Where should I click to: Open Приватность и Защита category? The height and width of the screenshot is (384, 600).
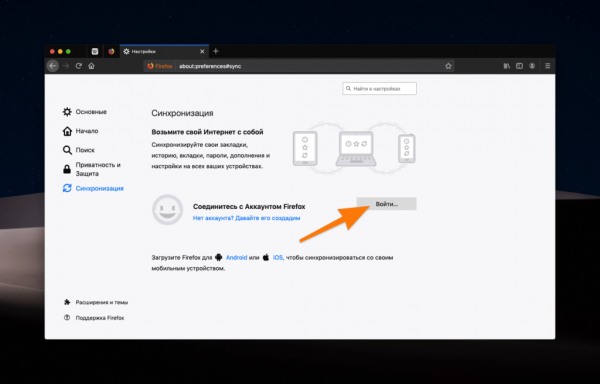tap(92, 169)
